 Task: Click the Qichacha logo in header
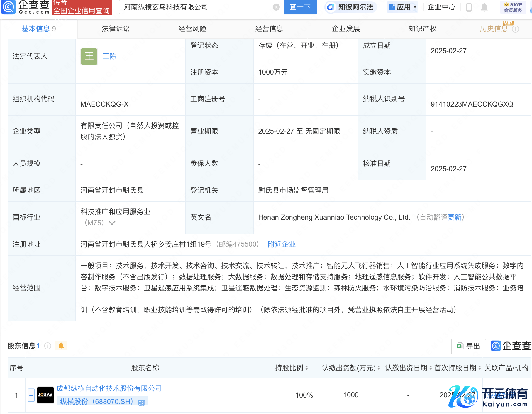tap(25, 7)
